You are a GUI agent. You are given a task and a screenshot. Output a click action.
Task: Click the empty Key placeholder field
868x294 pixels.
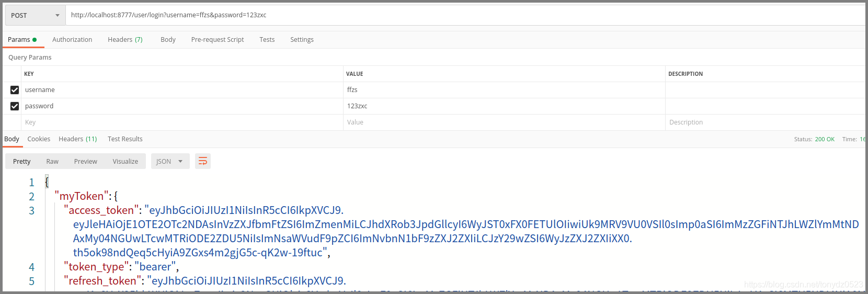(182, 122)
